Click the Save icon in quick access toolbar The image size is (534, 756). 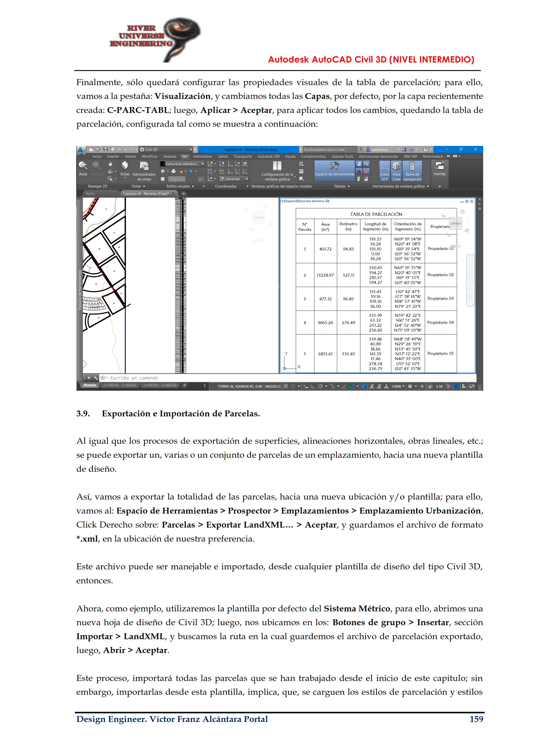[x=105, y=150]
